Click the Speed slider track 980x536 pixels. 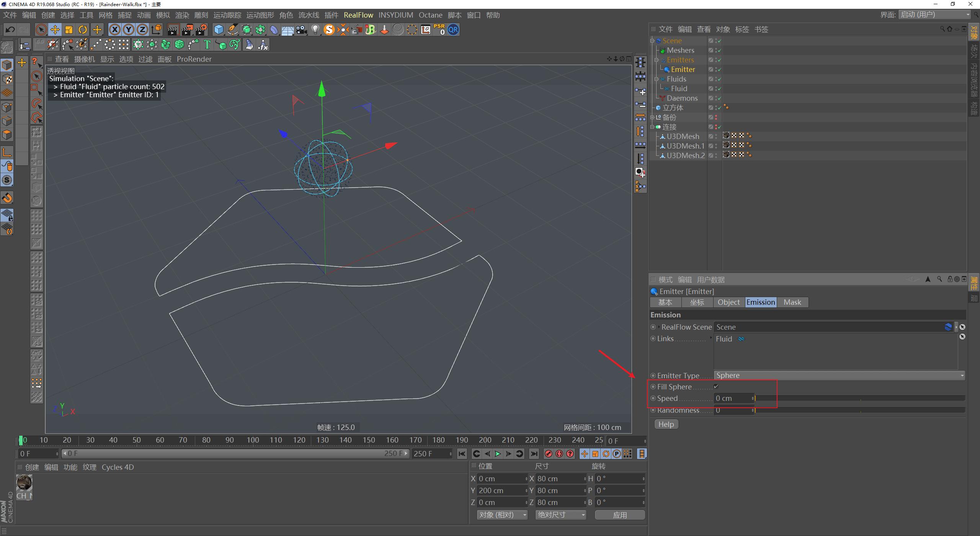point(859,398)
